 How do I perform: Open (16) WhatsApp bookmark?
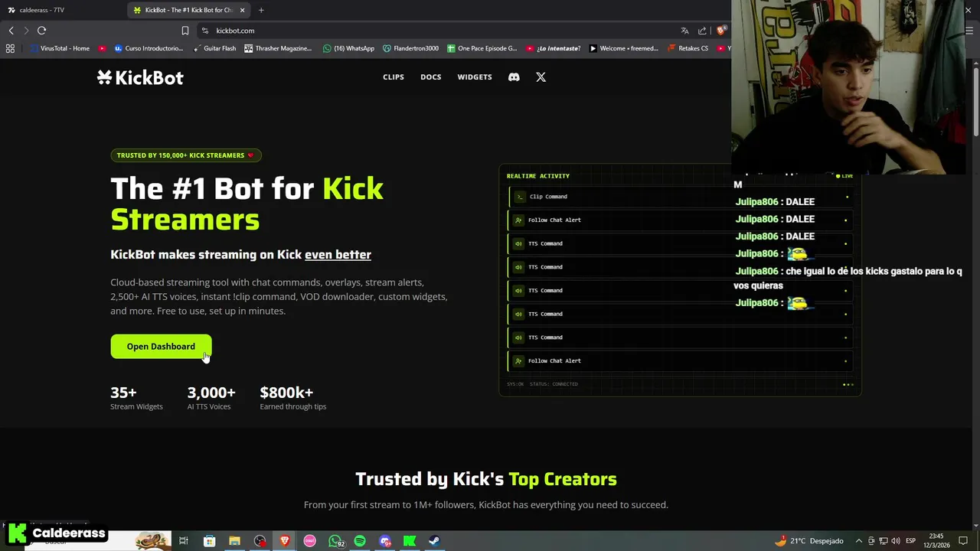(348, 48)
